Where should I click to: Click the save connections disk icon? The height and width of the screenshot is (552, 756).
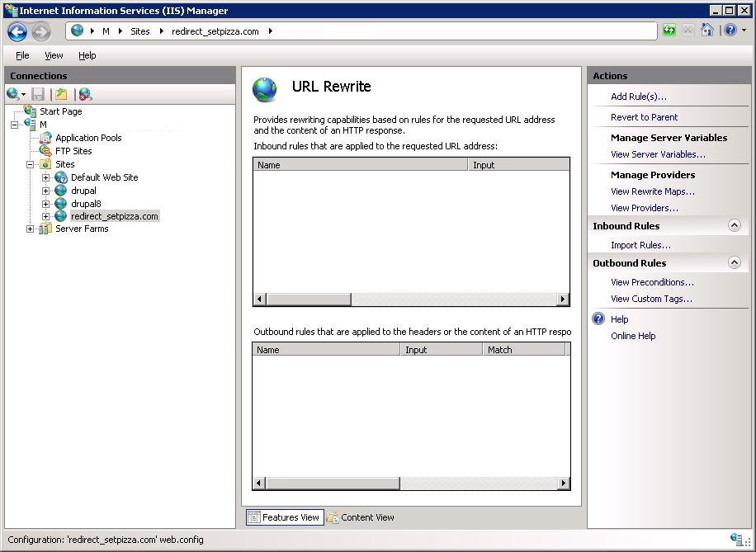38,95
